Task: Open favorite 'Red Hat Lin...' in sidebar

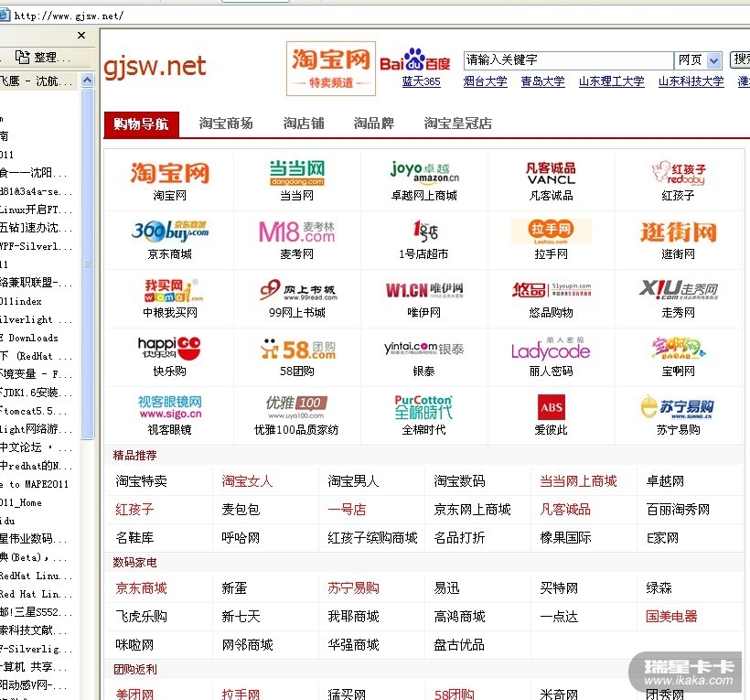Action: (x=37, y=594)
